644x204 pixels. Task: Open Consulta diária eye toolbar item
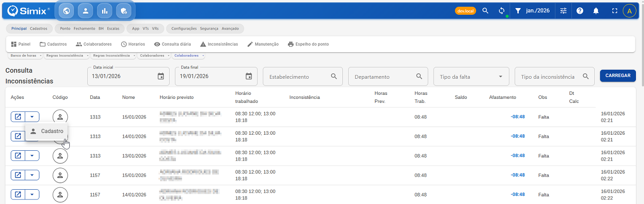172,44
